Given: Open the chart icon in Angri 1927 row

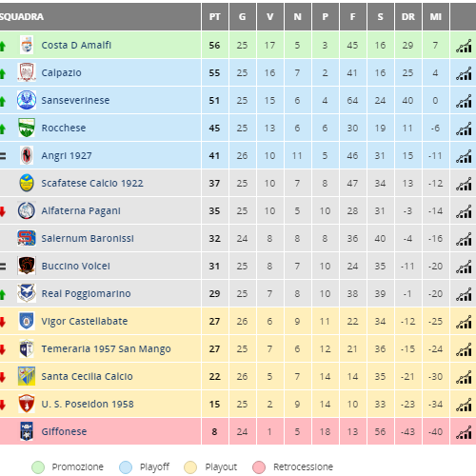Looking at the screenshot, I should (x=464, y=156).
